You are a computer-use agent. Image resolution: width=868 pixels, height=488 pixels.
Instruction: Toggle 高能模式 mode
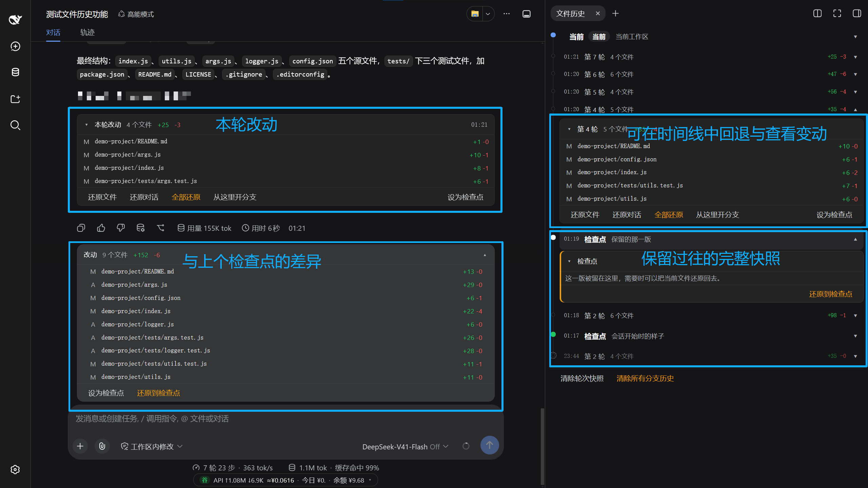click(x=136, y=14)
